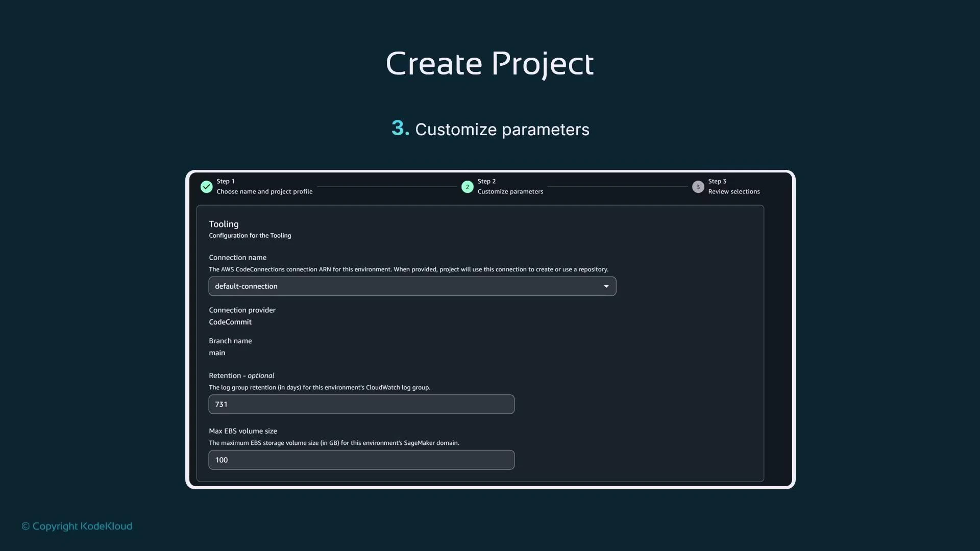Navigate to Step 3 Review selections

733,191
